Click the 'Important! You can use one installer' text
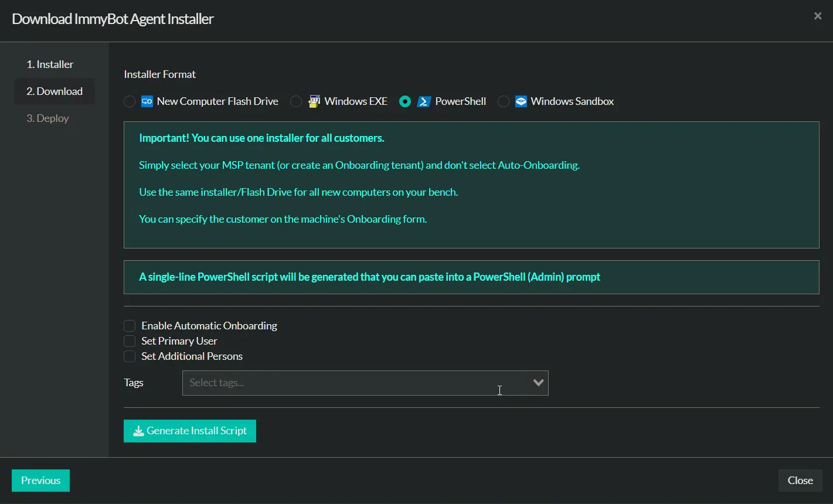Viewport: 833px width, 504px height. point(261,138)
